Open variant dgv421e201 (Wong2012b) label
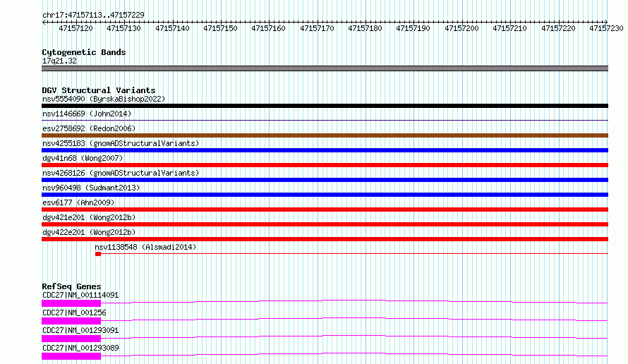This screenshot has height=364, width=628. 89,217
